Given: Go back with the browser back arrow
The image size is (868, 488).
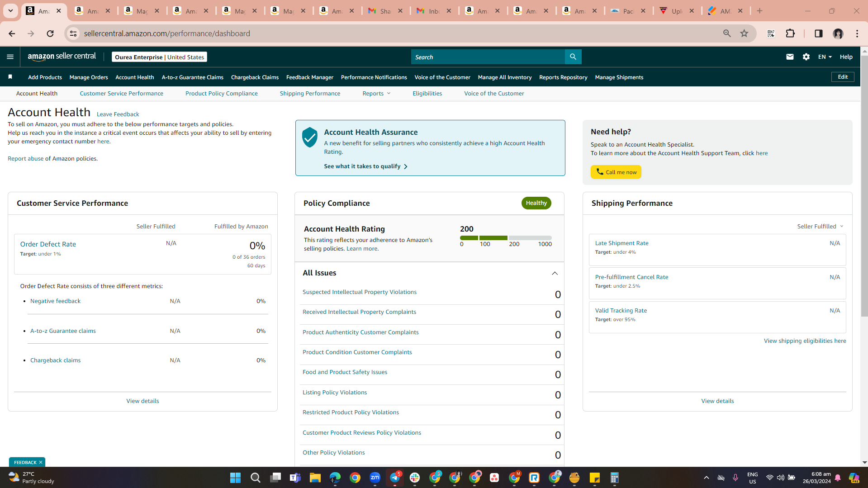Looking at the screenshot, I should (12, 33).
